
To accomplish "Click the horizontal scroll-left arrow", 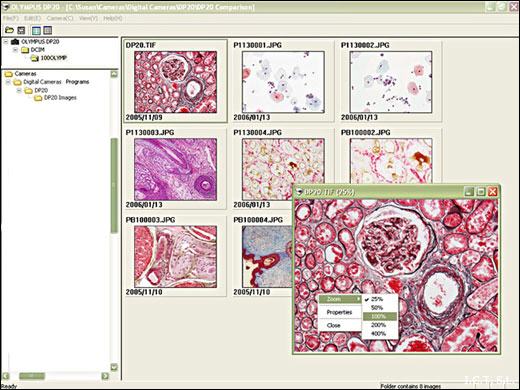I will [x=6, y=376].
